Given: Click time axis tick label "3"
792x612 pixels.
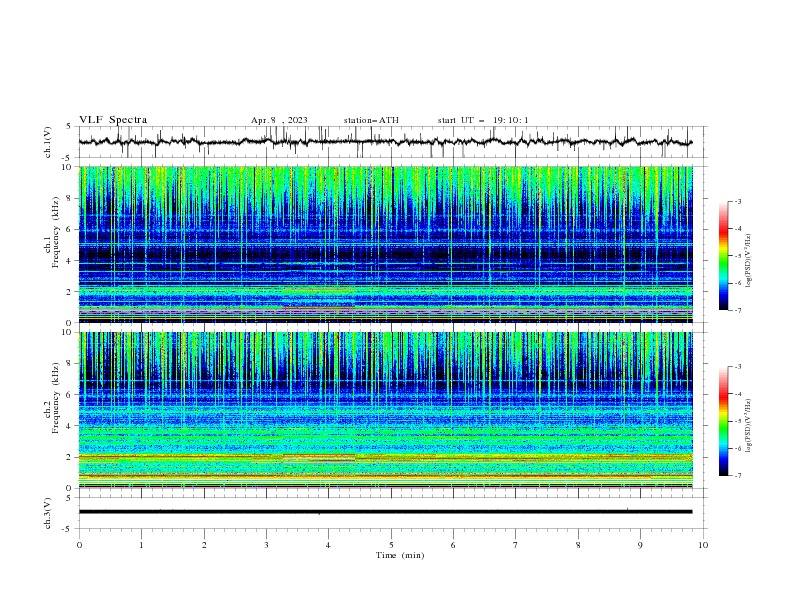Looking at the screenshot, I should tap(266, 545).
